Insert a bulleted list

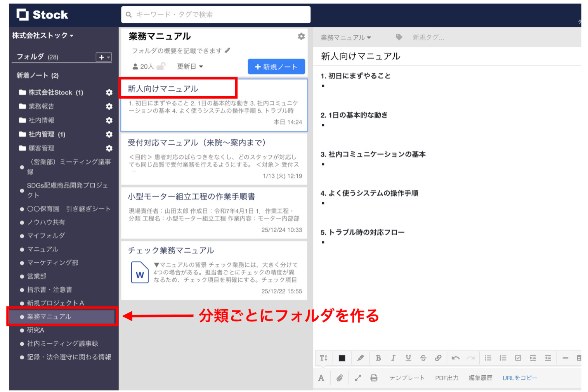tap(488, 358)
